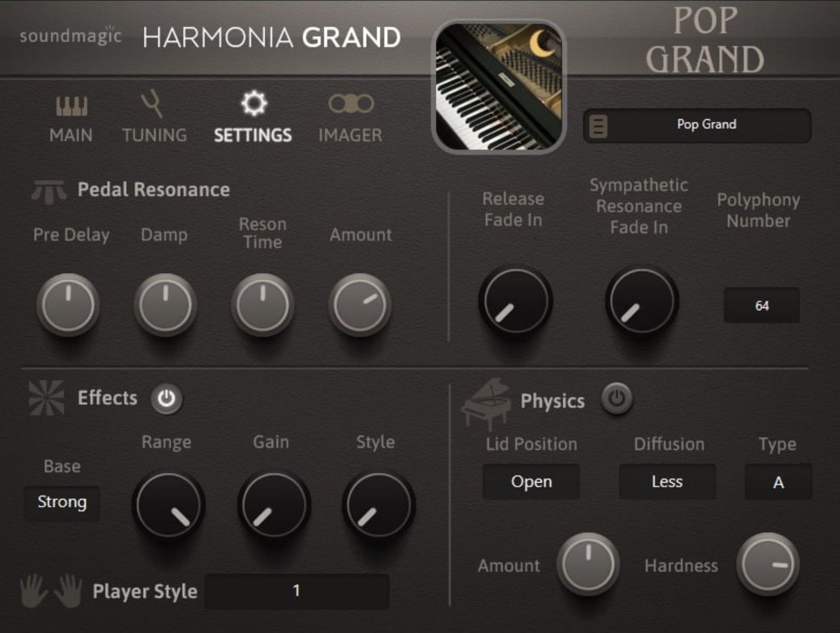Switch to the MAIN tab
This screenshot has width=840, height=633.
(x=71, y=135)
